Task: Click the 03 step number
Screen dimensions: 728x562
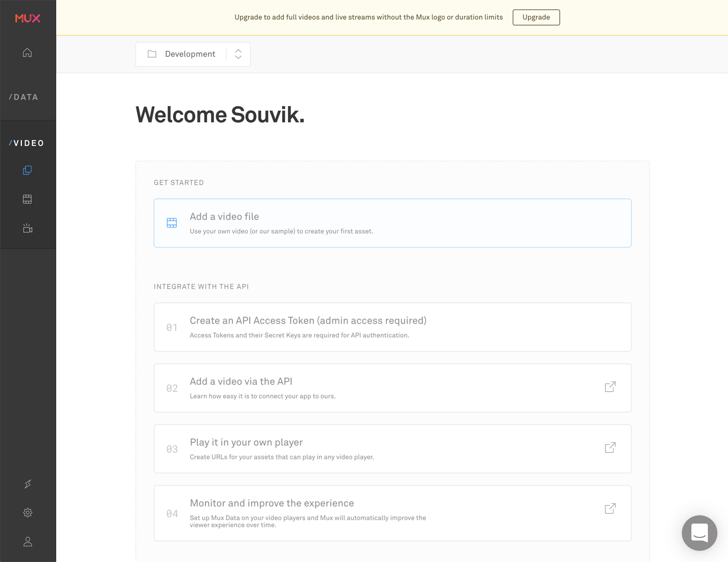Action: [x=172, y=449]
